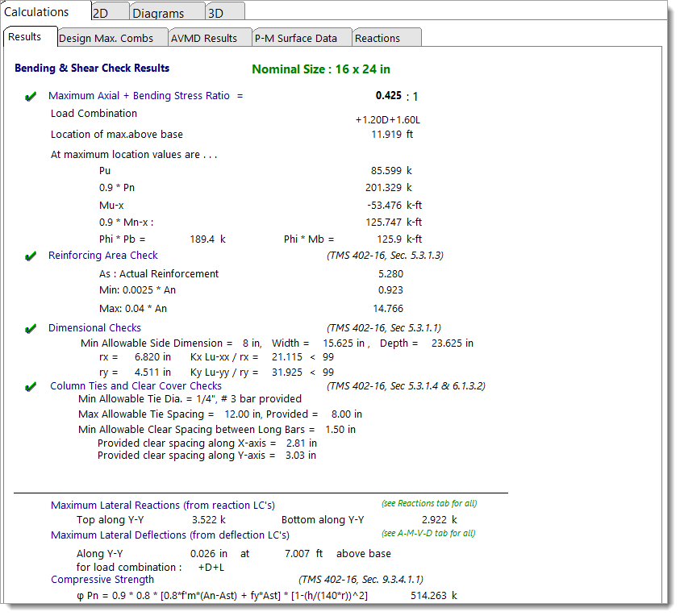Viewport: 680px width, 616px height.
Task: Open the Design Max. Combs sub-tab
Action: pyautogui.click(x=106, y=38)
